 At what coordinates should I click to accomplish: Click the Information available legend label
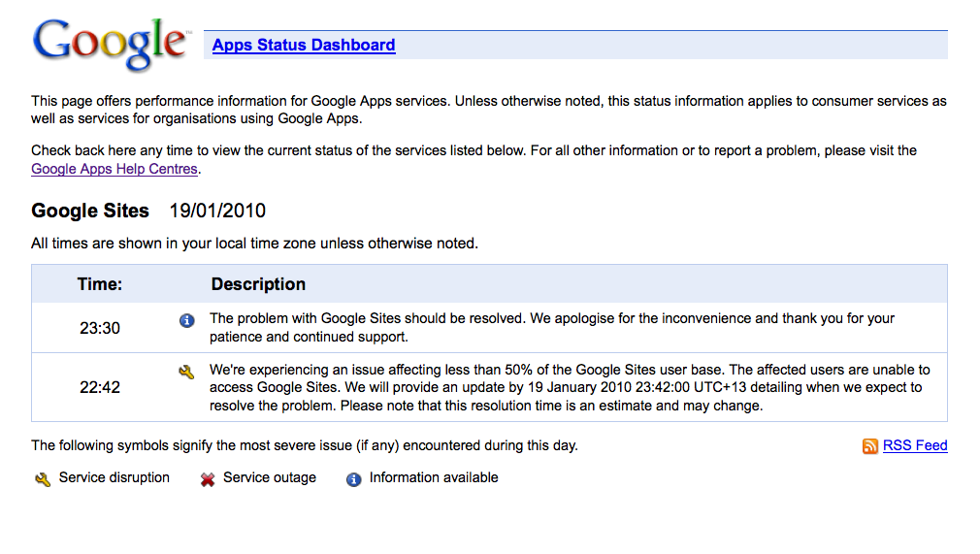click(434, 477)
